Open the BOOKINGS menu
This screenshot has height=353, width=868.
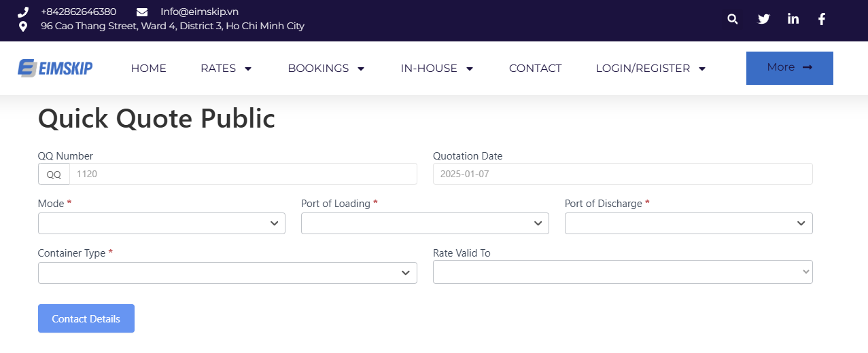tap(326, 68)
